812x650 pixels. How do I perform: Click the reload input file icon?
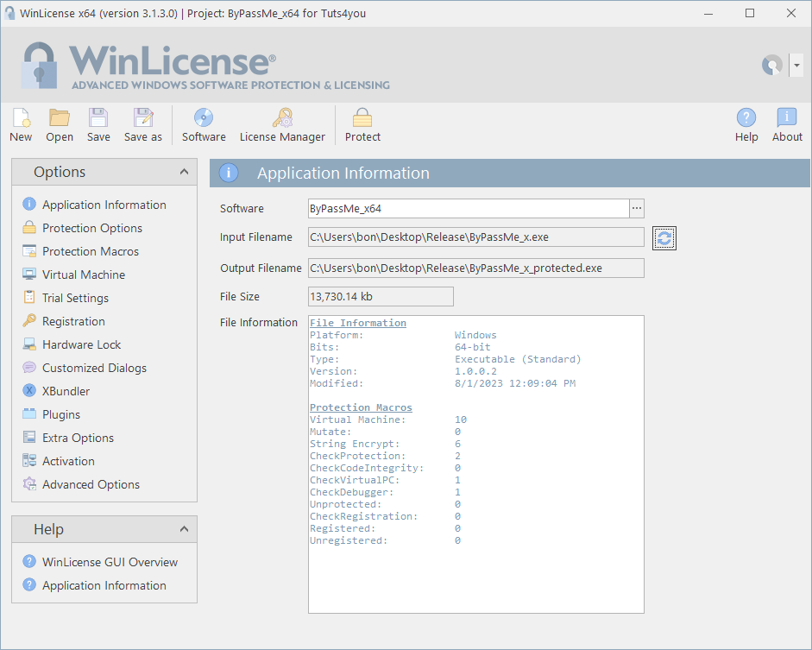pyautogui.click(x=664, y=238)
